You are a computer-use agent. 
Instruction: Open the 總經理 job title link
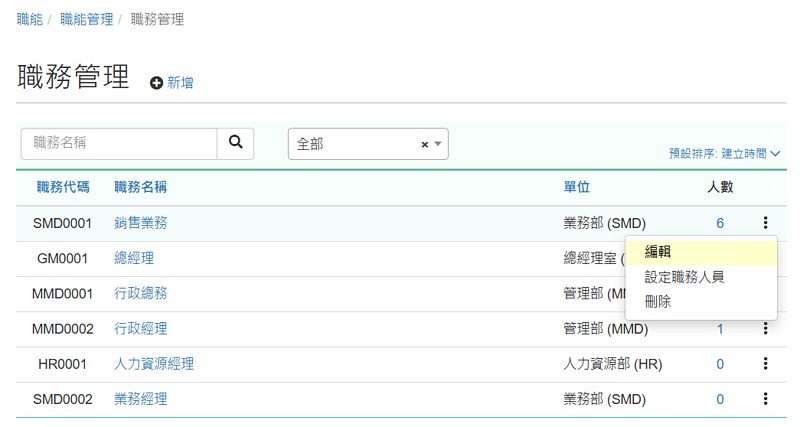pos(134,258)
